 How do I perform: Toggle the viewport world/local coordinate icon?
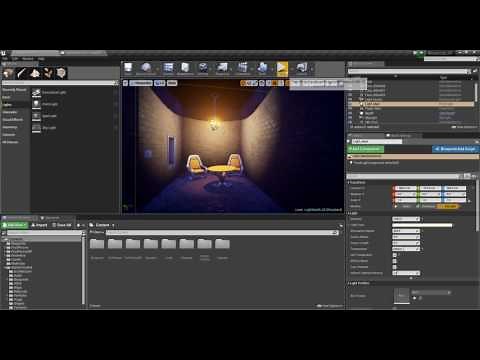[x=262, y=83]
